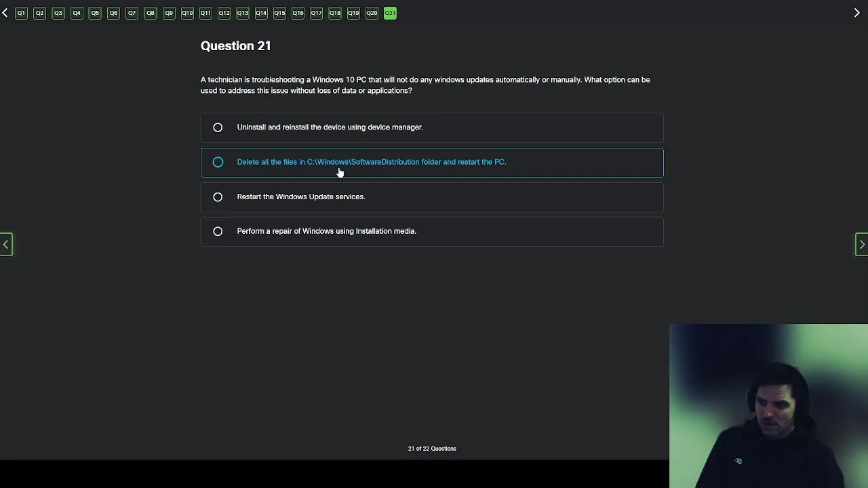Go to question Q17
868x488 pixels.
[316, 13]
